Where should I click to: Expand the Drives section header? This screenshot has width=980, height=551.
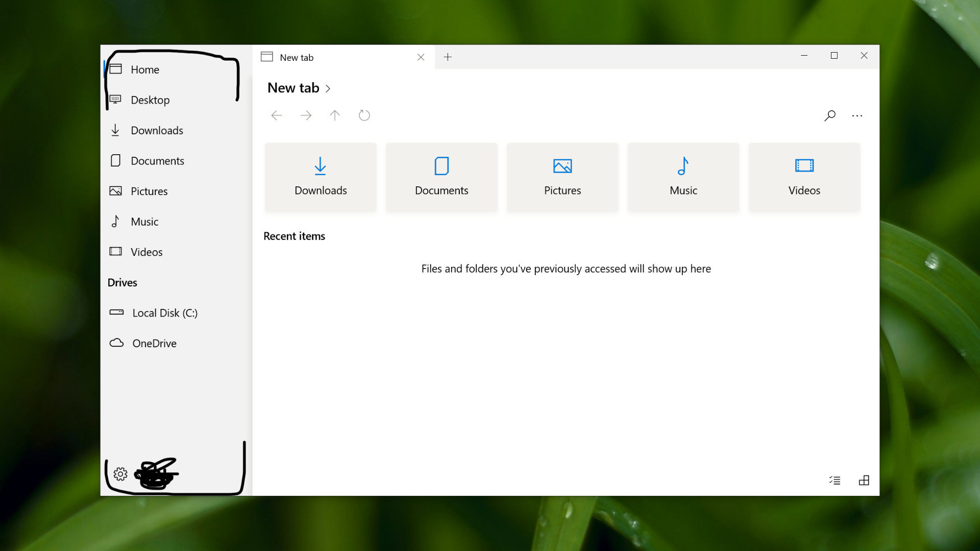pos(122,282)
